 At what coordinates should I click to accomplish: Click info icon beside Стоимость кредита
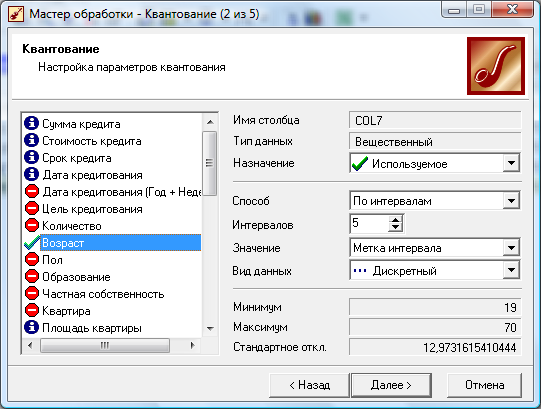31,140
